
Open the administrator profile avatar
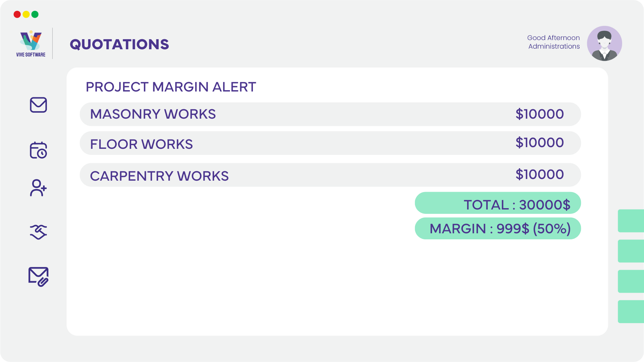[x=604, y=43]
